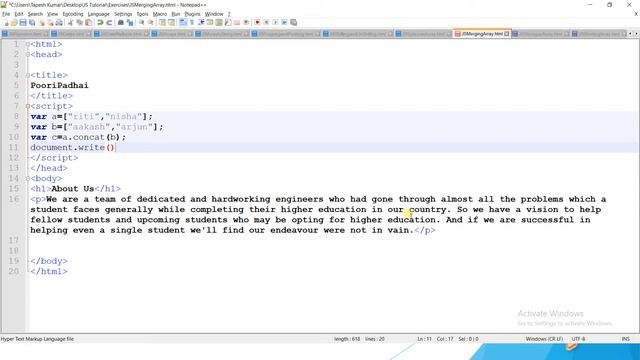Copy selection using toolbar icon

click(x=80, y=22)
